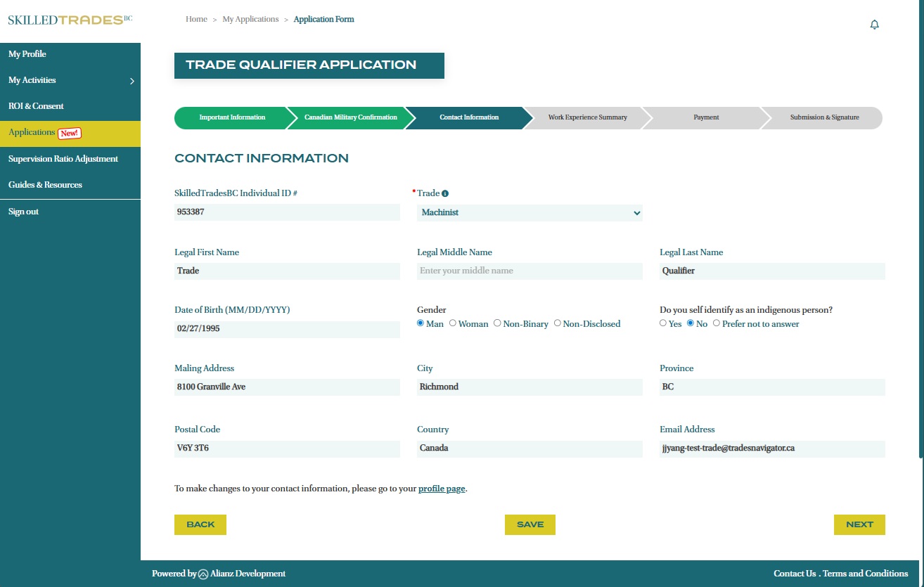Select the Woman gender option
This screenshot has height=587, width=924.
[x=453, y=323]
